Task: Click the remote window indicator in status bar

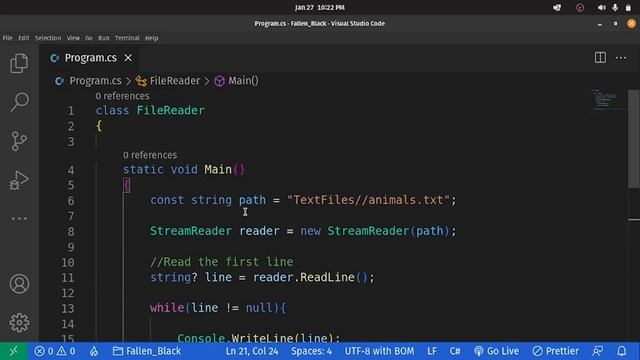Action: pos(13,351)
